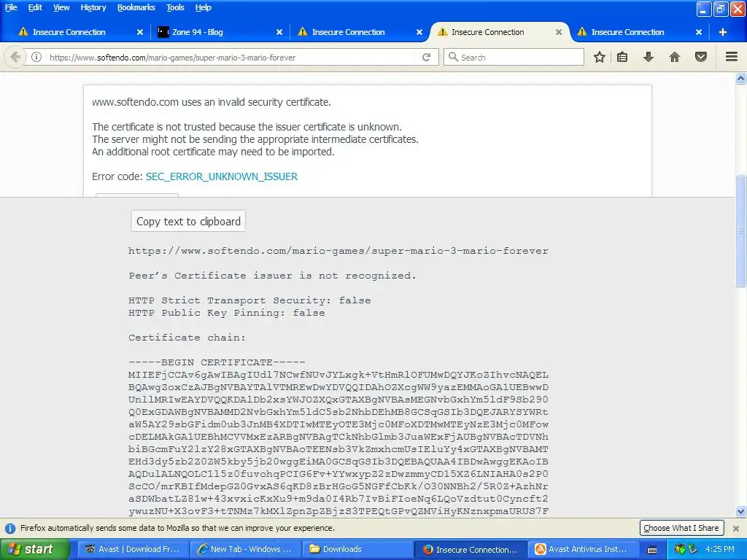Click the first system tray icon
Screen dimensions: 747x560
click(680, 549)
